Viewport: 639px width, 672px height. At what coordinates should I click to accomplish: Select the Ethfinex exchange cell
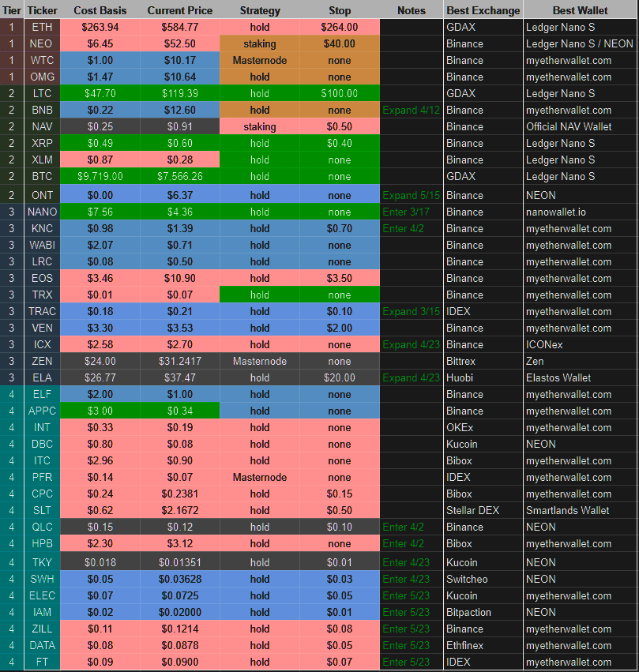click(483, 645)
